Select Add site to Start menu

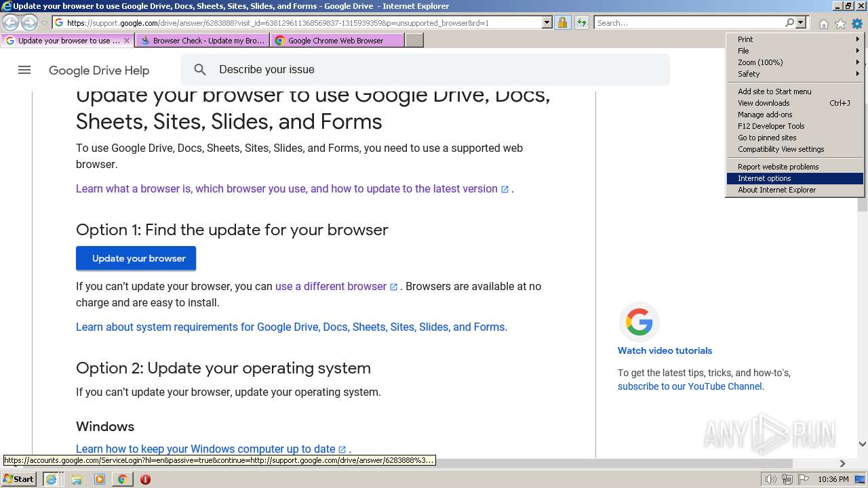coord(795,91)
